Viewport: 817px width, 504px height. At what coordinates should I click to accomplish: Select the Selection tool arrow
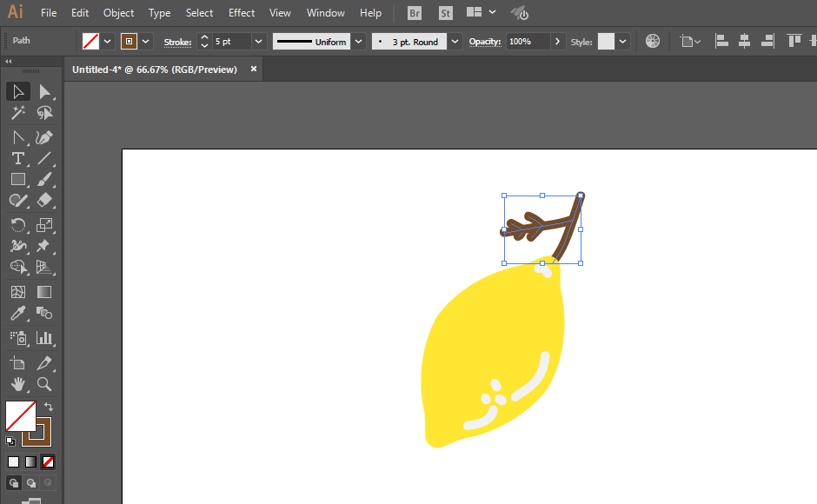(x=17, y=92)
